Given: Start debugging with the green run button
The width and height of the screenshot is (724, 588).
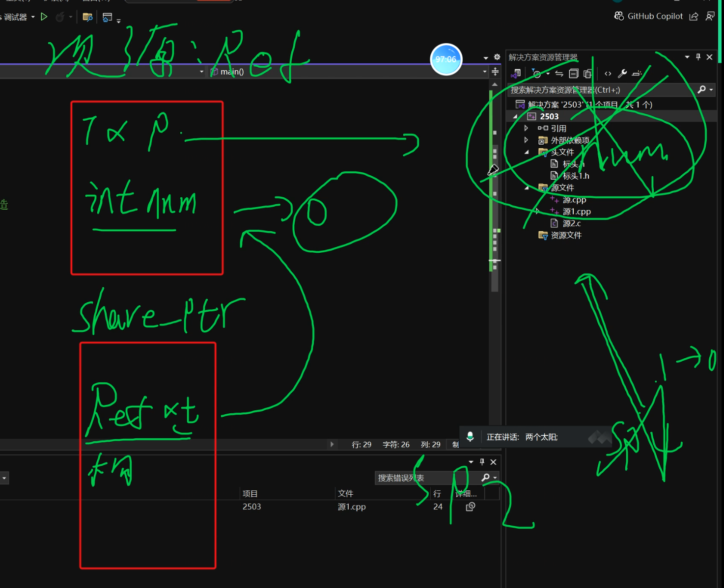Looking at the screenshot, I should [44, 17].
